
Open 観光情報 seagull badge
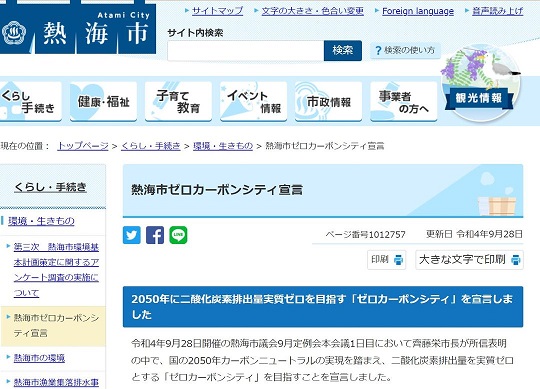click(x=480, y=85)
